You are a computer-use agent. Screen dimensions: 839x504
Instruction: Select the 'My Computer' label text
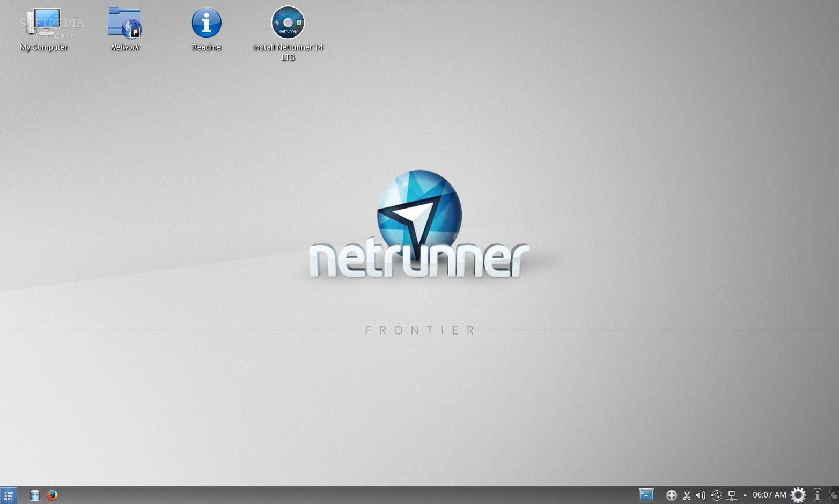(43, 47)
